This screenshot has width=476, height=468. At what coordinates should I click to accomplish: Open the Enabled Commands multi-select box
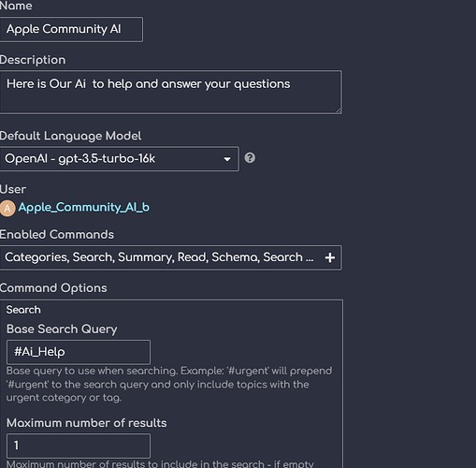click(x=170, y=257)
